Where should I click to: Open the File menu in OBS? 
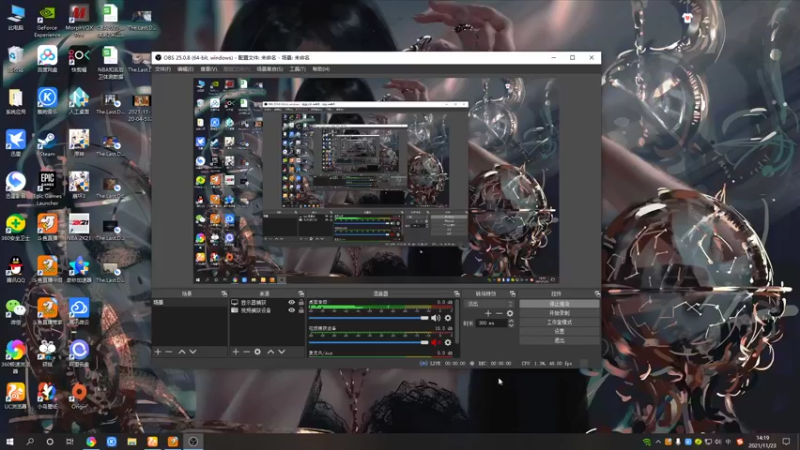click(x=163, y=69)
